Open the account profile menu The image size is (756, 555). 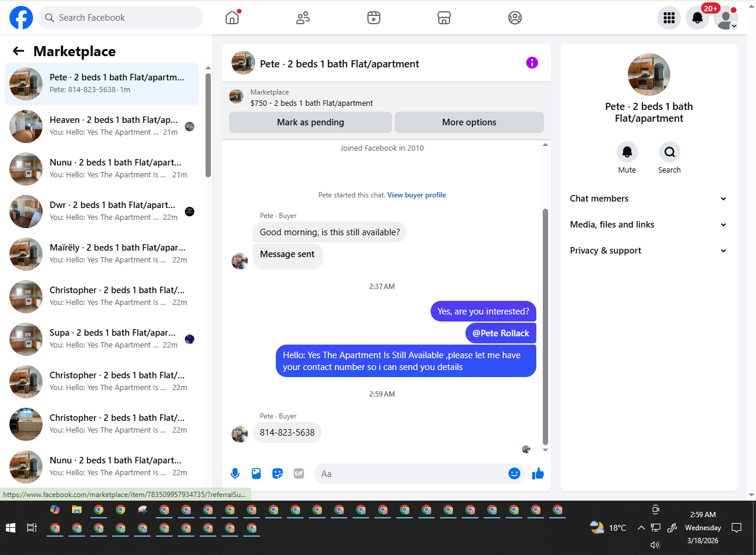coord(726,18)
